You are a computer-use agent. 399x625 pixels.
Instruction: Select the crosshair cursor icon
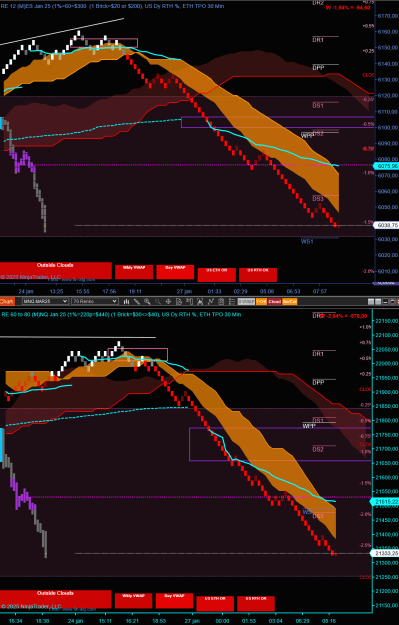(168, 301)
